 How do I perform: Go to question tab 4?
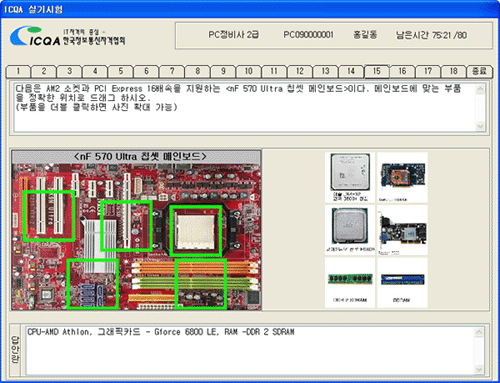[x=95, y=71]
